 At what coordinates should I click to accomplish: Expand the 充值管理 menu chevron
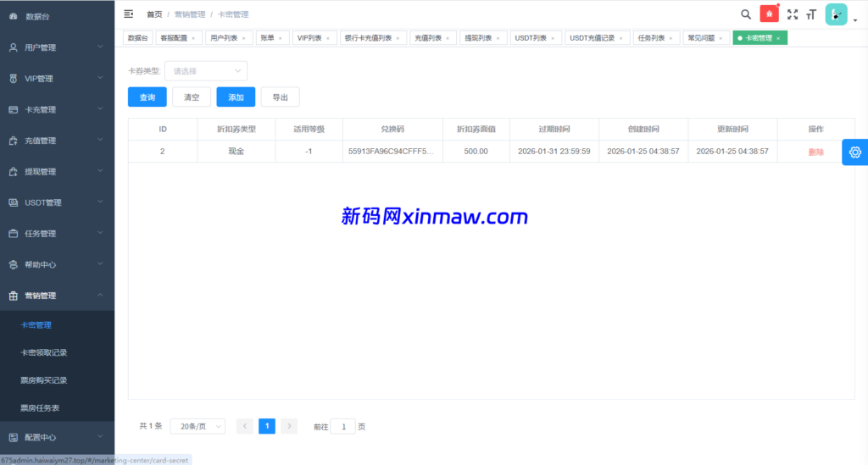[x=100, y=140]
